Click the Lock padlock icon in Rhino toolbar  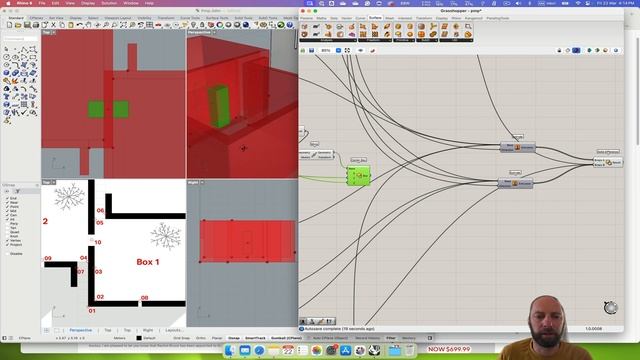tap(202, 25)
